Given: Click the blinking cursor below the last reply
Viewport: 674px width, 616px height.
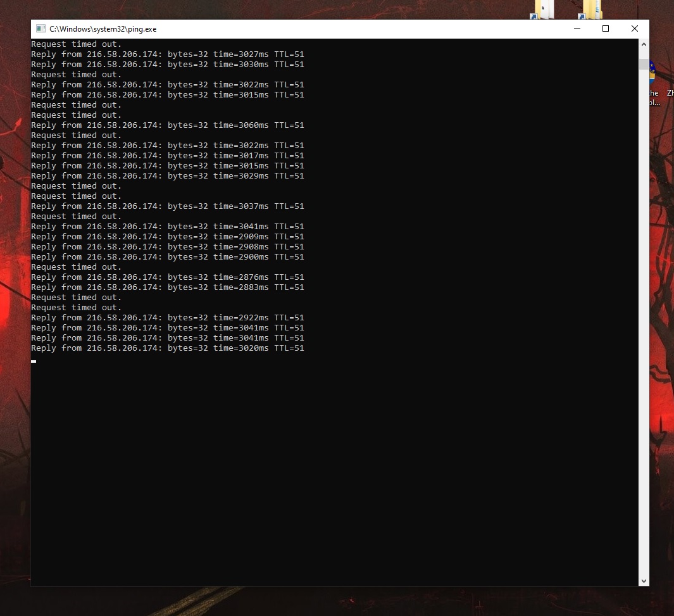Looking at the screenshot, I should point(34,361).
